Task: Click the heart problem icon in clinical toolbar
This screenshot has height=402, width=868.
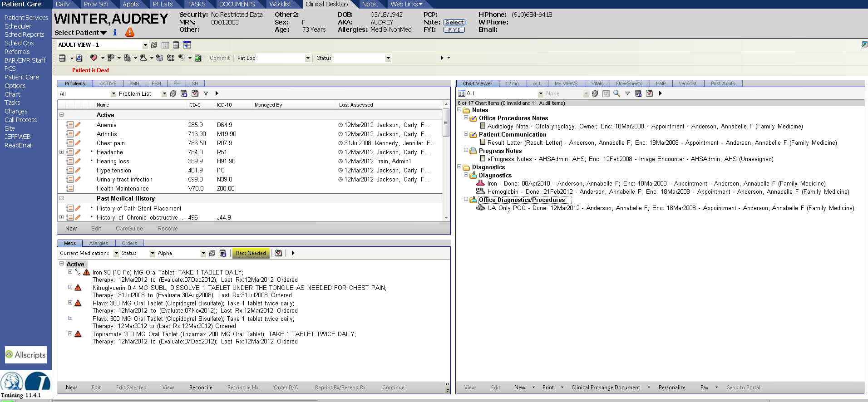Action: pyautogui.click(x=94, y=58)
